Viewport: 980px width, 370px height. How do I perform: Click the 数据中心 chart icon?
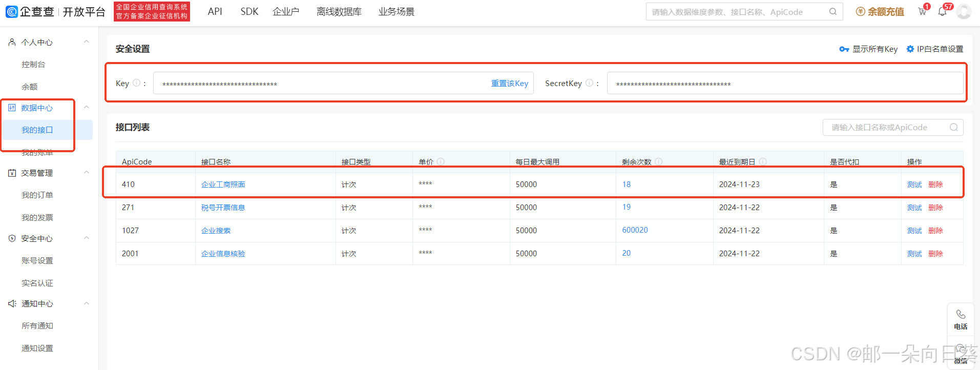point(12,108)
